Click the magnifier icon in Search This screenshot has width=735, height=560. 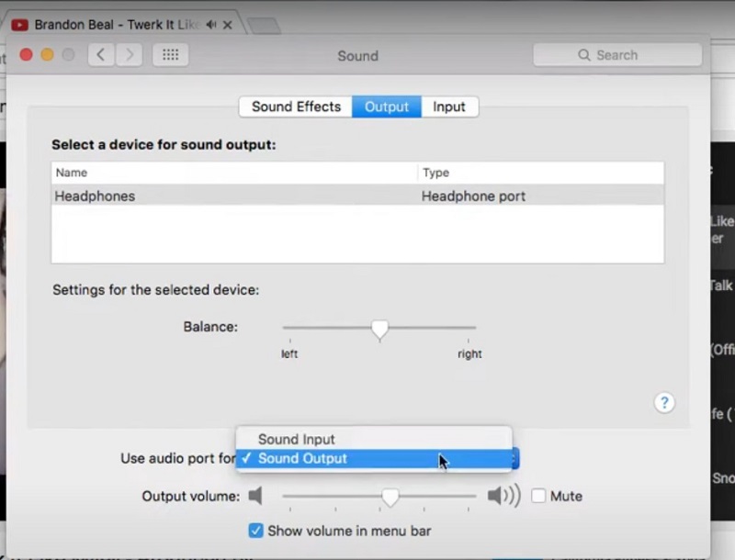coord(584,55)
